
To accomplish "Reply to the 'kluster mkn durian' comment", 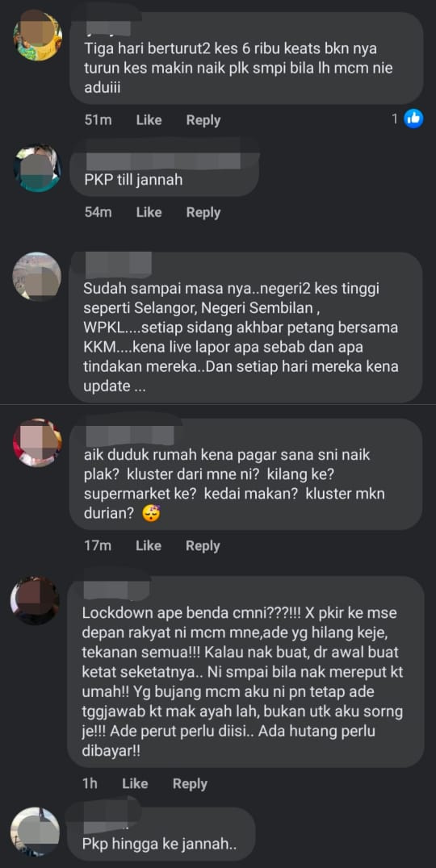I will tap(203, 546).
